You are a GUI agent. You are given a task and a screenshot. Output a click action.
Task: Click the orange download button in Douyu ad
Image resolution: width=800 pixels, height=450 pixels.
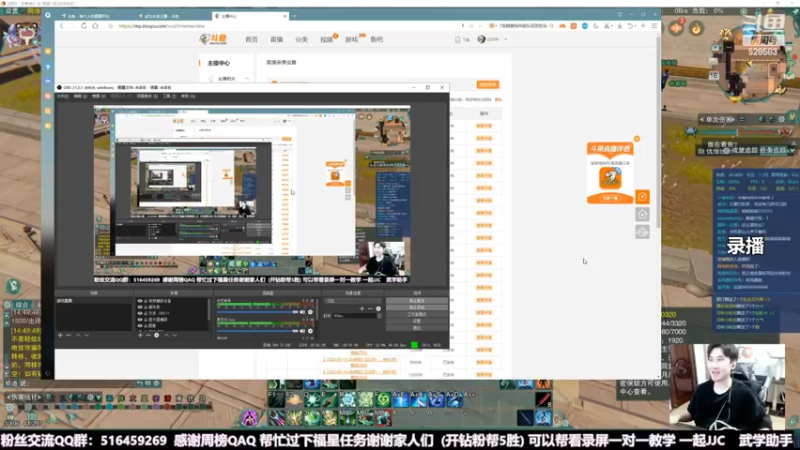610,198
